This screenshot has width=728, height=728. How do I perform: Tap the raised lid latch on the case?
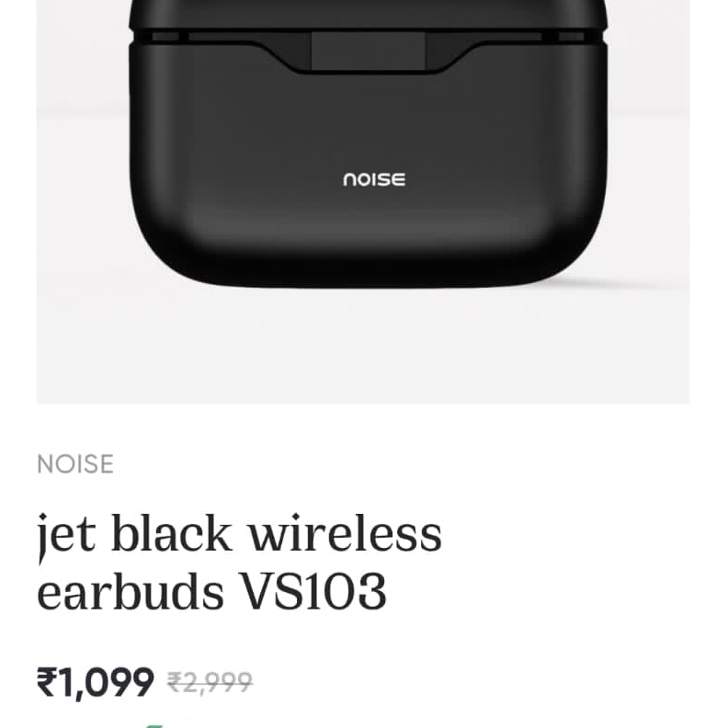(x=368, y=51)
